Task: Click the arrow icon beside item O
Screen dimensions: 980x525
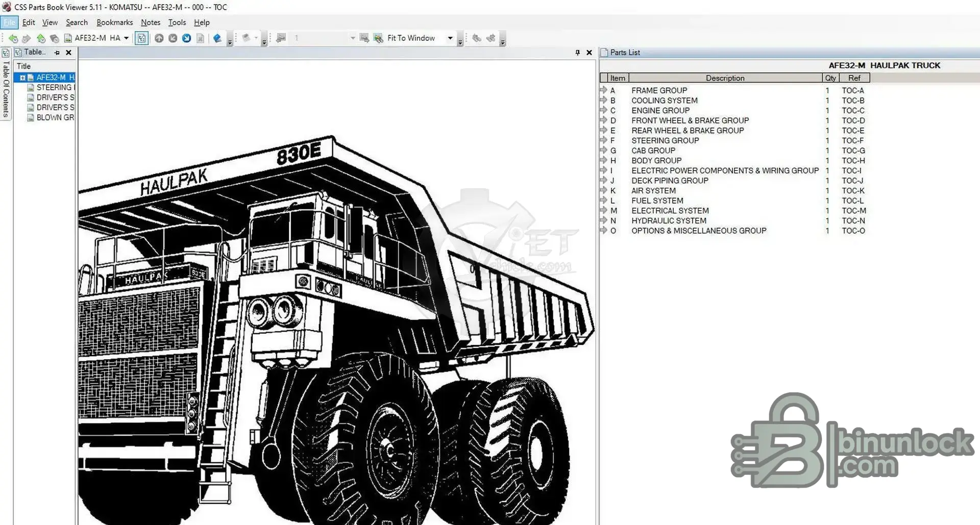Action: tap(603, 231)
